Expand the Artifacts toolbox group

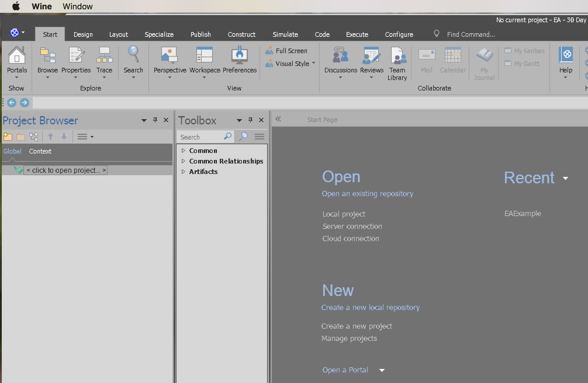pos(184,172)
